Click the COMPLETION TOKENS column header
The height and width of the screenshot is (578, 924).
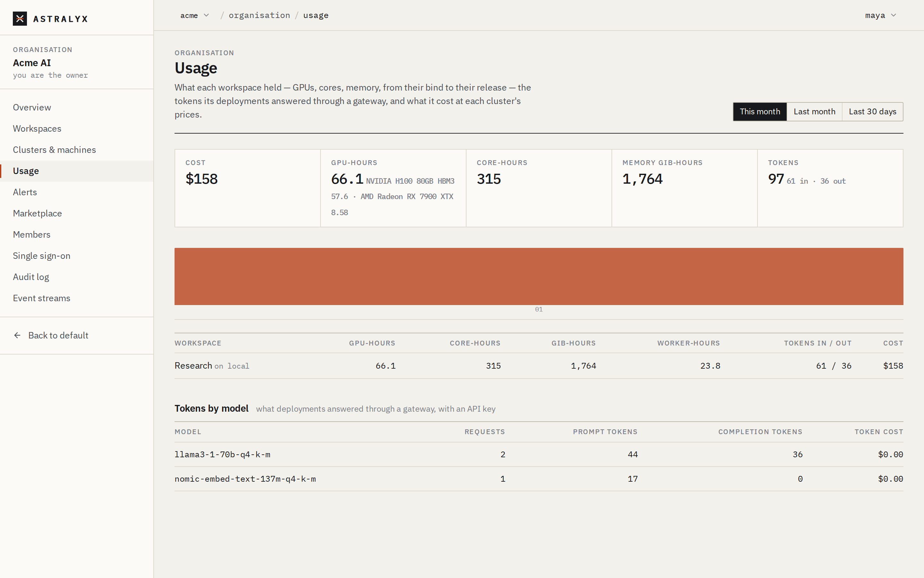point(760,432)
